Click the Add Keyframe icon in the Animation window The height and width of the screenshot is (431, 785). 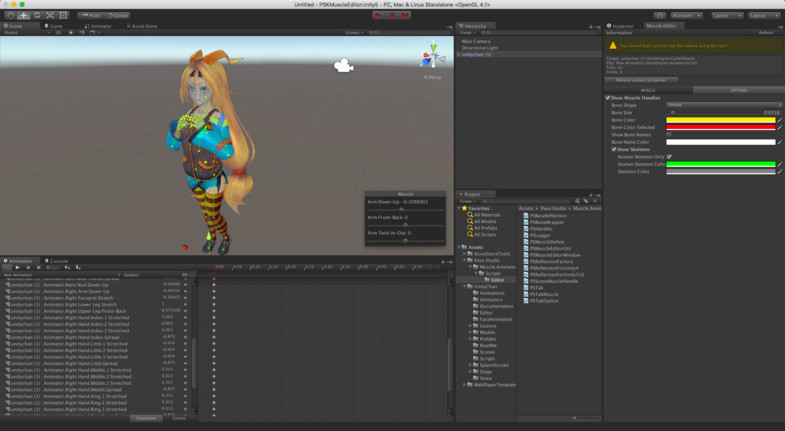click(x=67, y=267)
